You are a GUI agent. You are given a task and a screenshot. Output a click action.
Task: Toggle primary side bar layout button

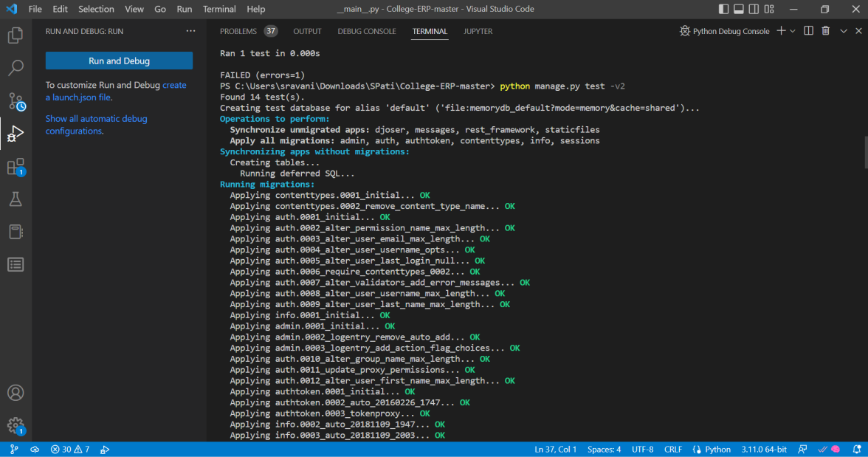pos(723,10)
